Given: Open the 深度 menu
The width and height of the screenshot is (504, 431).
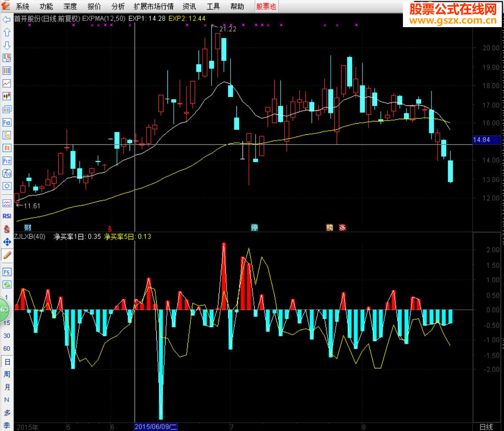Looking at the screenshot, I should [x=70, y=6].
